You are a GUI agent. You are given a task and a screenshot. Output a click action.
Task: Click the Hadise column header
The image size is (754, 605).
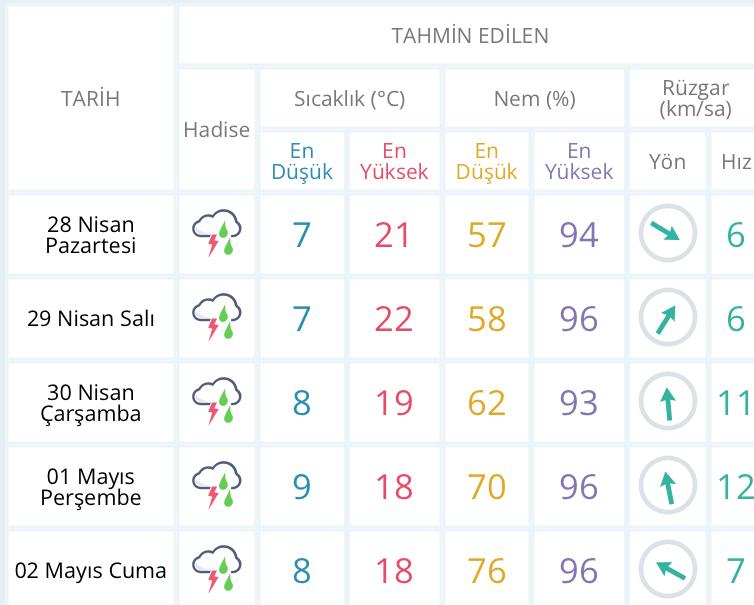coord(217,130)
